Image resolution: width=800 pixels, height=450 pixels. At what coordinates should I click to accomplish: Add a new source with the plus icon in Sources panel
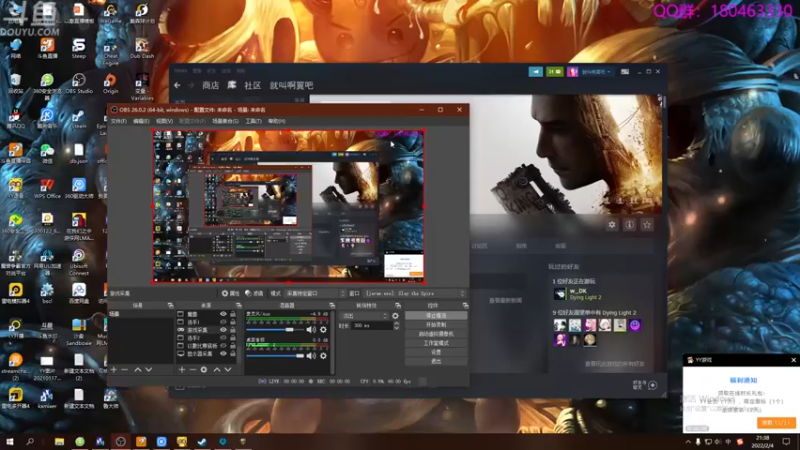182,369
